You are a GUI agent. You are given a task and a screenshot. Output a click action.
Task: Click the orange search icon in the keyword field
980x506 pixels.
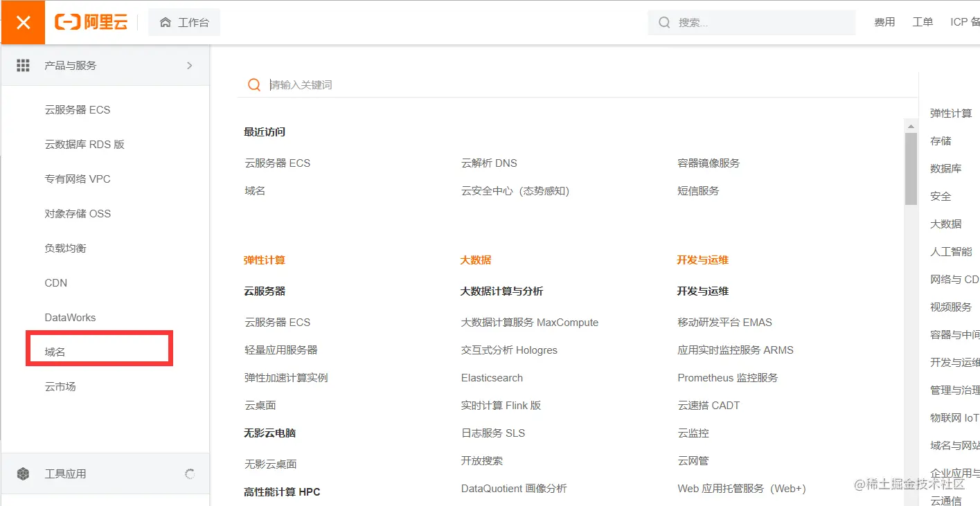(x=254, y=84)
